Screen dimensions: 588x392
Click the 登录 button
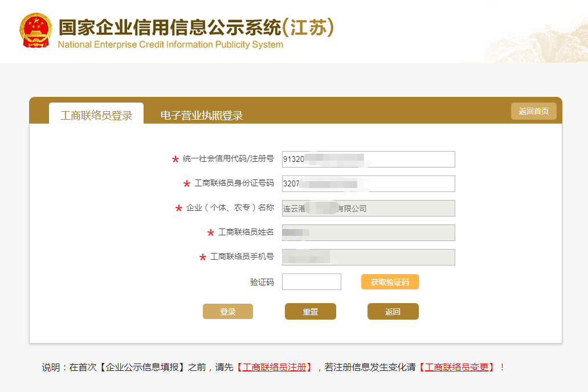228,311
